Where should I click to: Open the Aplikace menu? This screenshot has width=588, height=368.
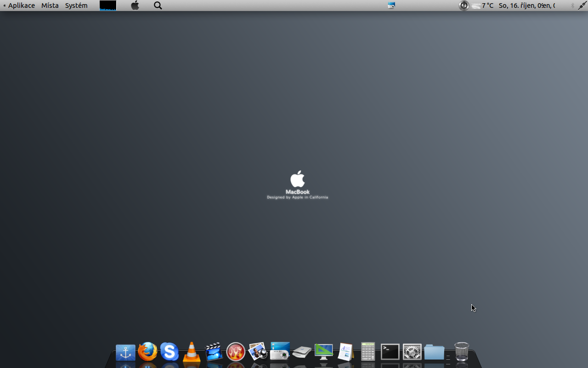point(21,6)
